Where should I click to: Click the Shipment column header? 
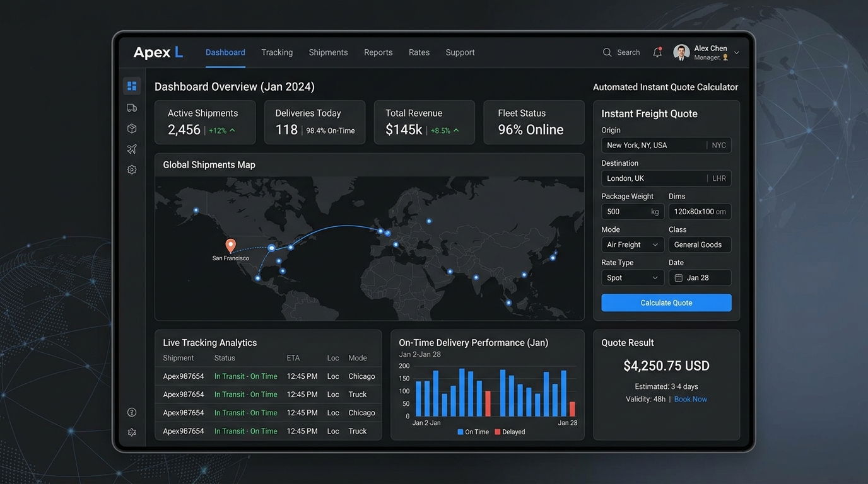179,358
